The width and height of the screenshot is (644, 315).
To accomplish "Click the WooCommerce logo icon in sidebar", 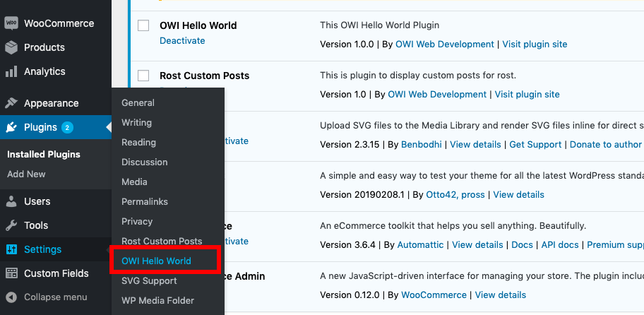I will (x=11, y=23).
